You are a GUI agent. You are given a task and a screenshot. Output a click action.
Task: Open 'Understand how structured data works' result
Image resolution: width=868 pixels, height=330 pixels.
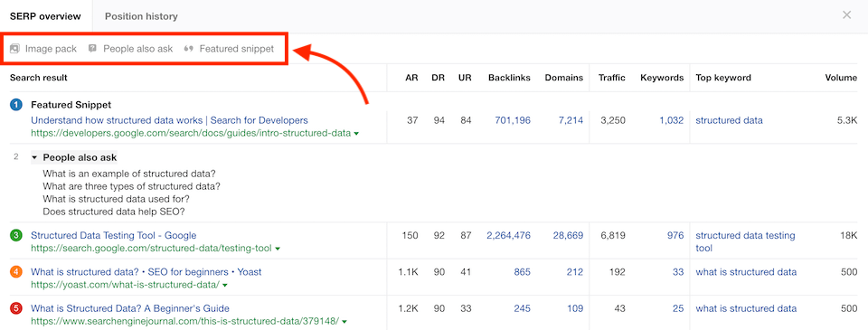(169, 120)
